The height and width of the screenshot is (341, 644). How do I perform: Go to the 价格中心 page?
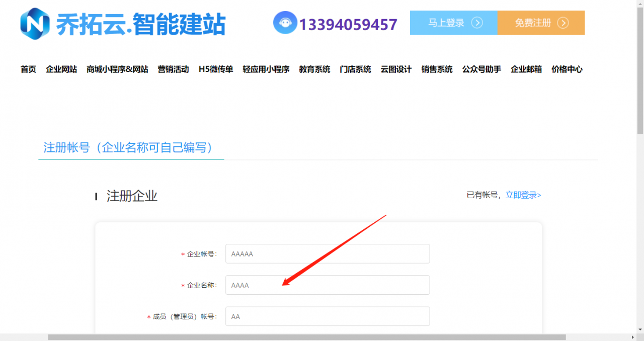[x=567, y=69]
